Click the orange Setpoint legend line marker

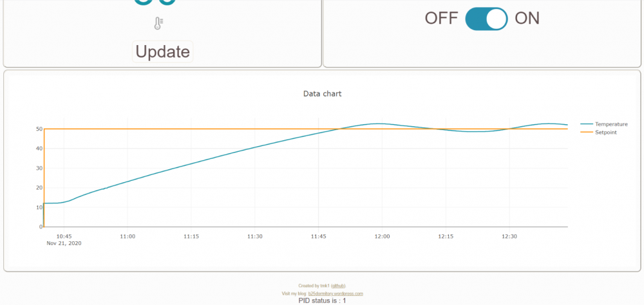(x=587, y=132)
